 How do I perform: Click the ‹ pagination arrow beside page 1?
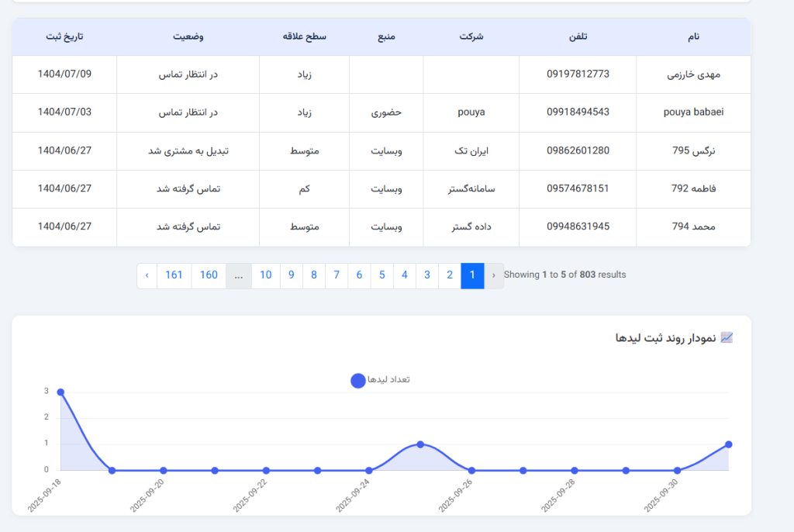pos(494,275)
